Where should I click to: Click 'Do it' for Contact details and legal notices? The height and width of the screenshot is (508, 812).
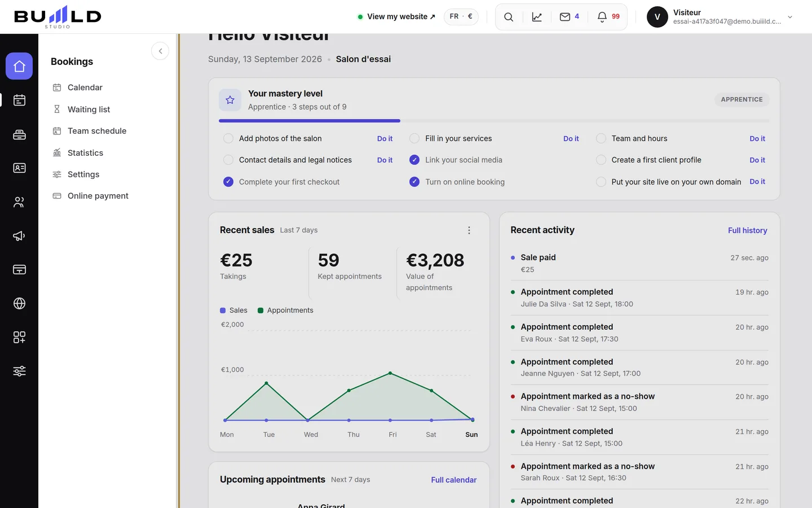(385, 160)
